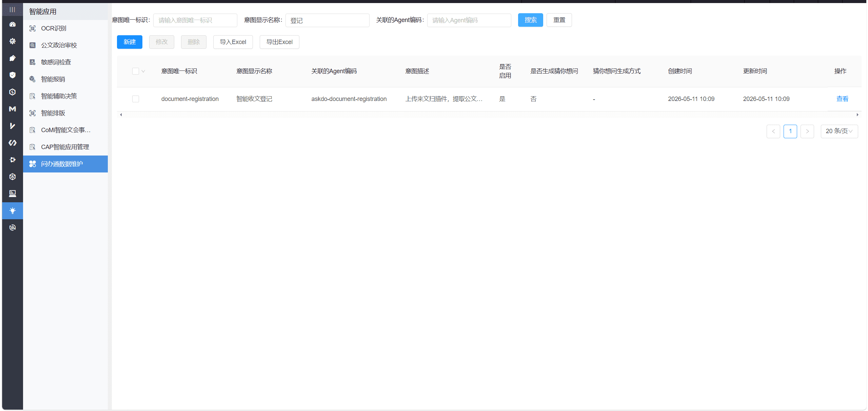The image size is (868, 411).
Task: Focus the 关联的Agent编码 input field
Action: (x=469, y=20)
